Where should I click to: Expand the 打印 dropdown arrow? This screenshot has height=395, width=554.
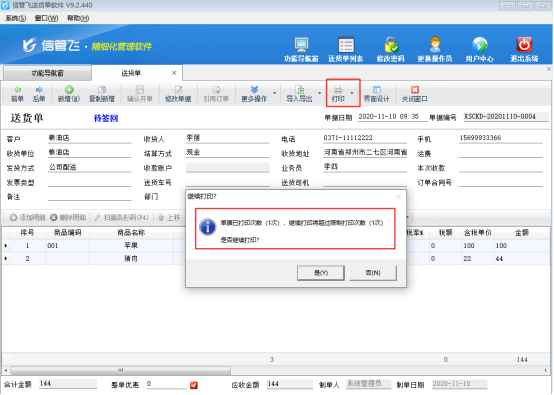tap(352, 93)
